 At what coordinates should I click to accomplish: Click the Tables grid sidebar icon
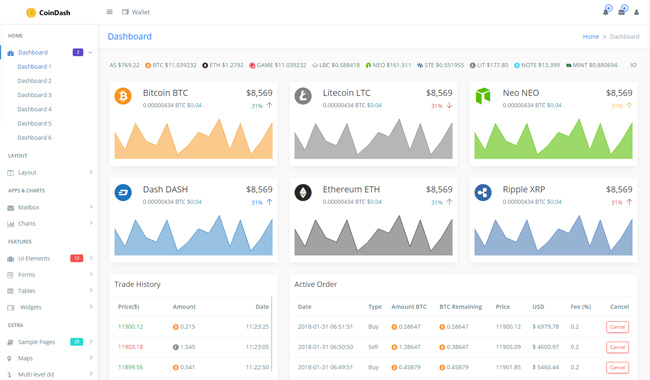(x=10, y=291)
